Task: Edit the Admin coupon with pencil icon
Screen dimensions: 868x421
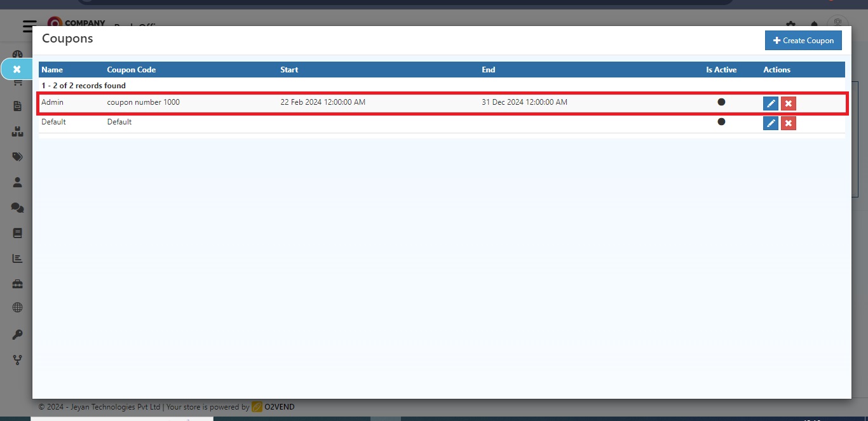Action: click(770, 103)
